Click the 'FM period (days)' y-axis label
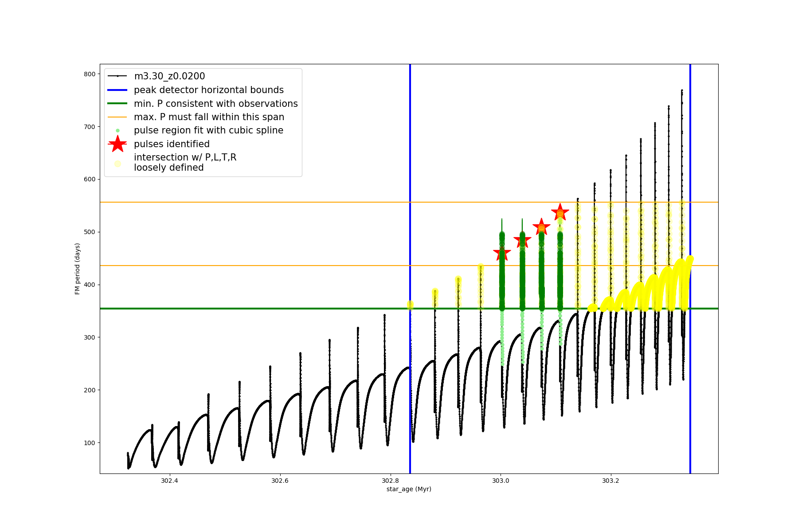Viewport: 798px width, 532px height. (78, 269)
